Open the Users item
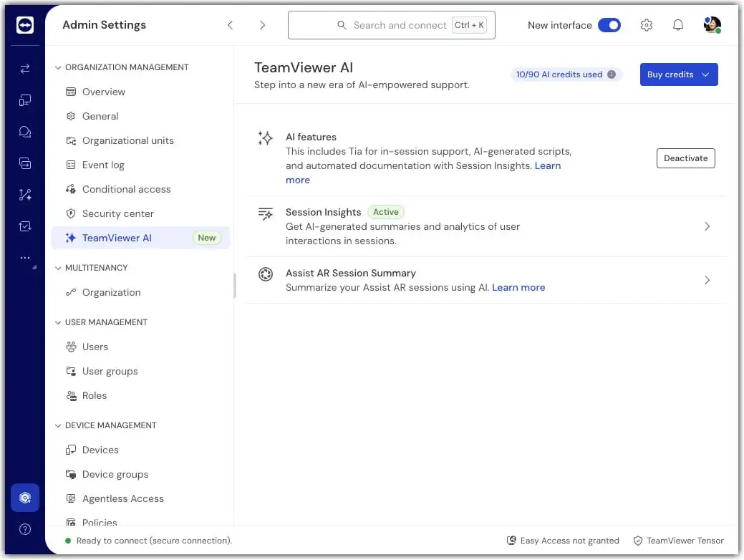Screen dimensions: 744x560 [140, 347]
